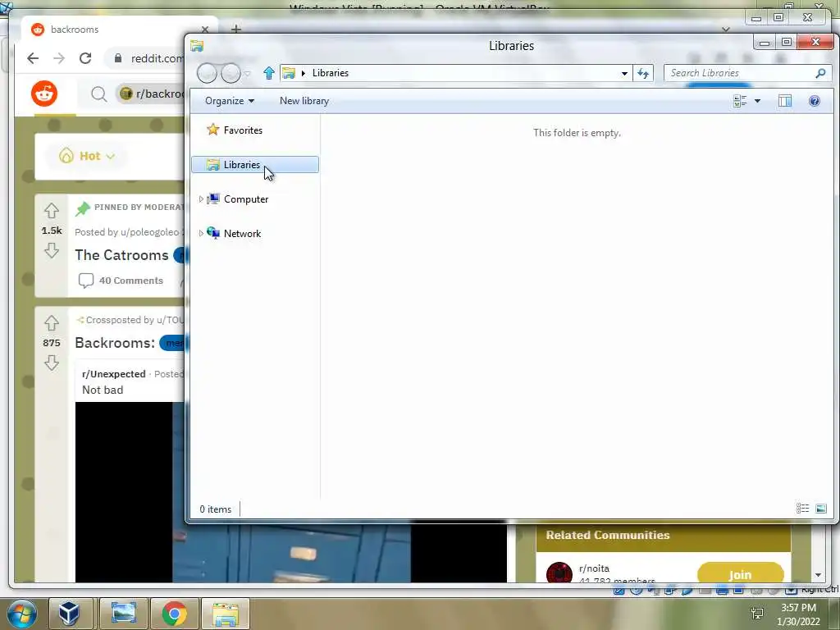Click Chrome's back arrow button
Image resolution: width=840 pixels, height=630 pixels.
click(33, 58)
